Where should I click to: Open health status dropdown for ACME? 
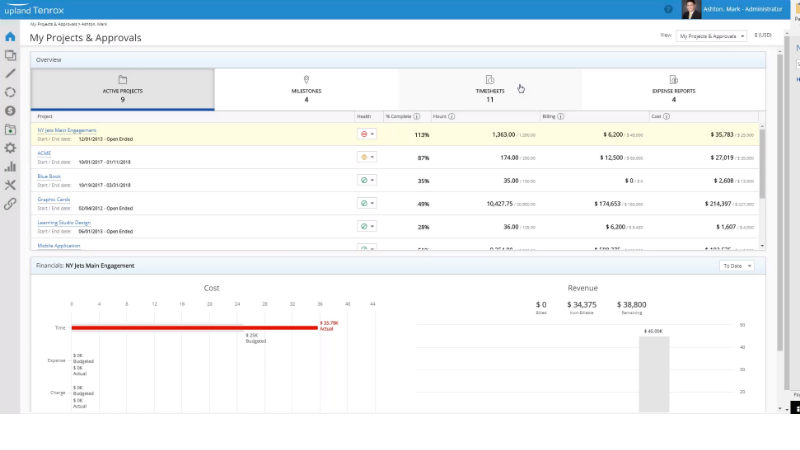[x=367, y=157]
